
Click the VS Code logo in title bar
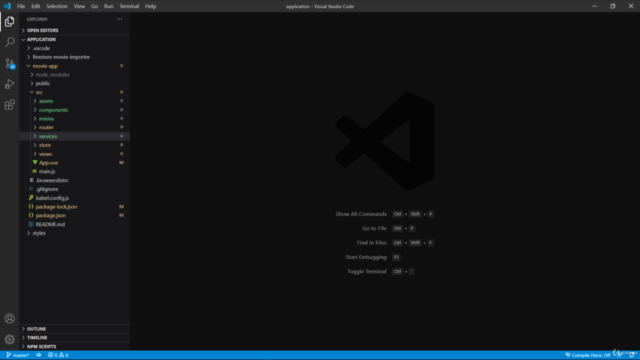(7, 6)
